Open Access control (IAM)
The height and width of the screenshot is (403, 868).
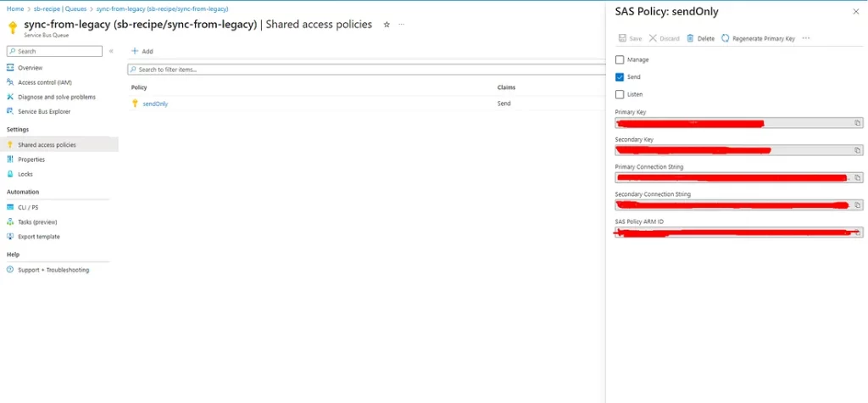[45, 82]
